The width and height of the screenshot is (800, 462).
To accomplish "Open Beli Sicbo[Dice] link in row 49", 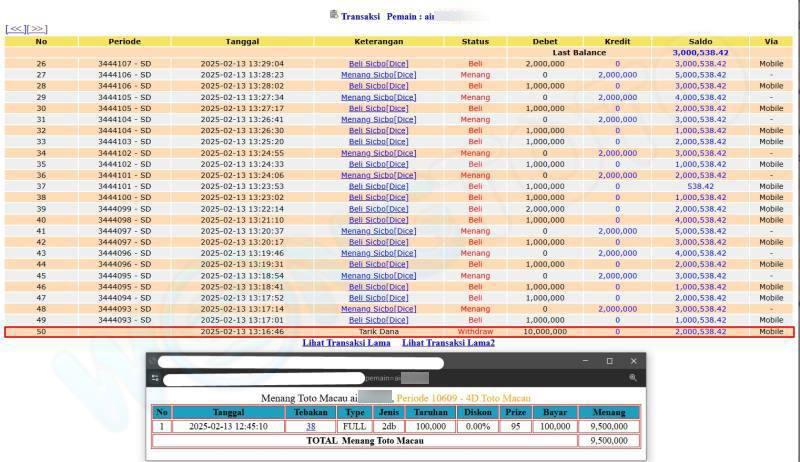I will tap(378, 320).
